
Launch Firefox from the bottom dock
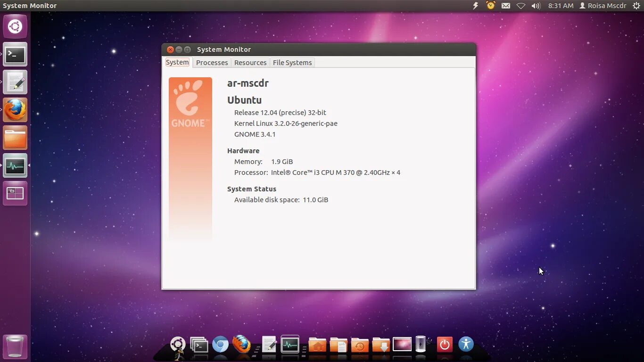241,345
